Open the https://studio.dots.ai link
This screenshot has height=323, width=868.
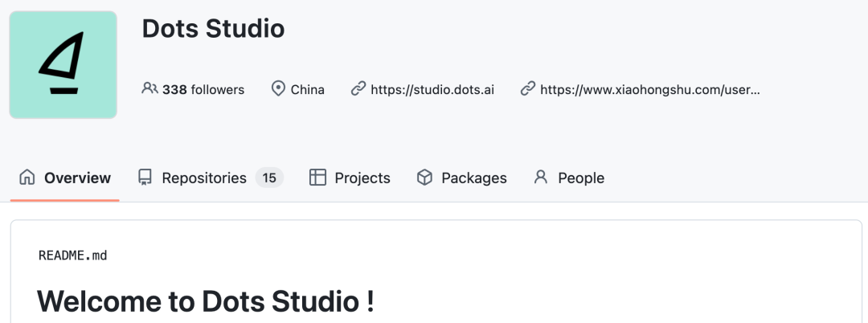(x=432, y=90)
